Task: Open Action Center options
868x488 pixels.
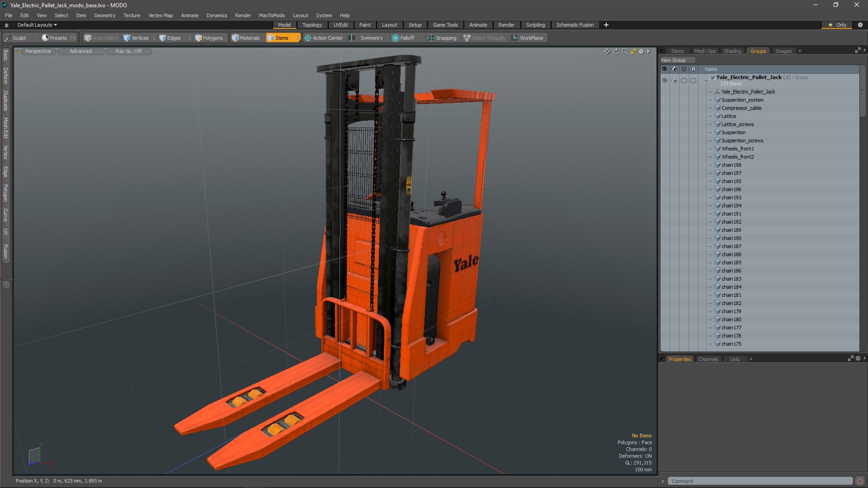Action: (324, 38)
